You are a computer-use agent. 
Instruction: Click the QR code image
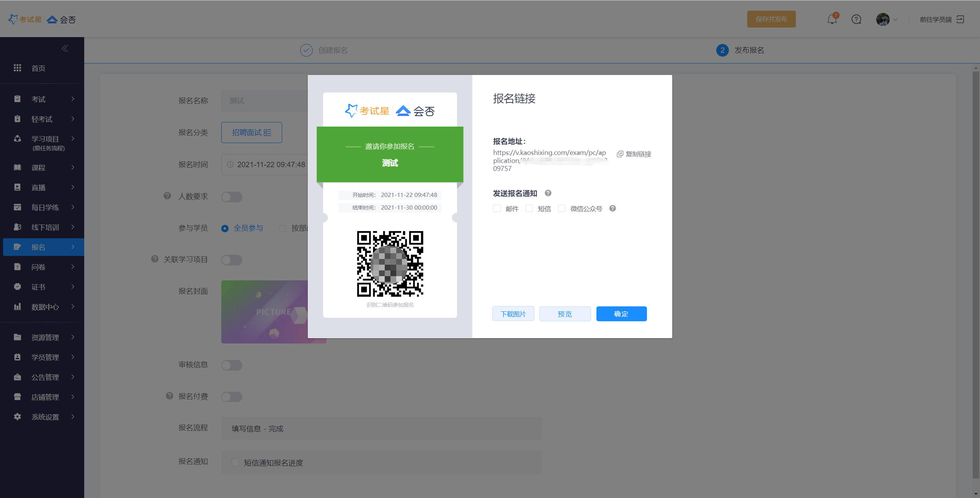coord(390,264)
